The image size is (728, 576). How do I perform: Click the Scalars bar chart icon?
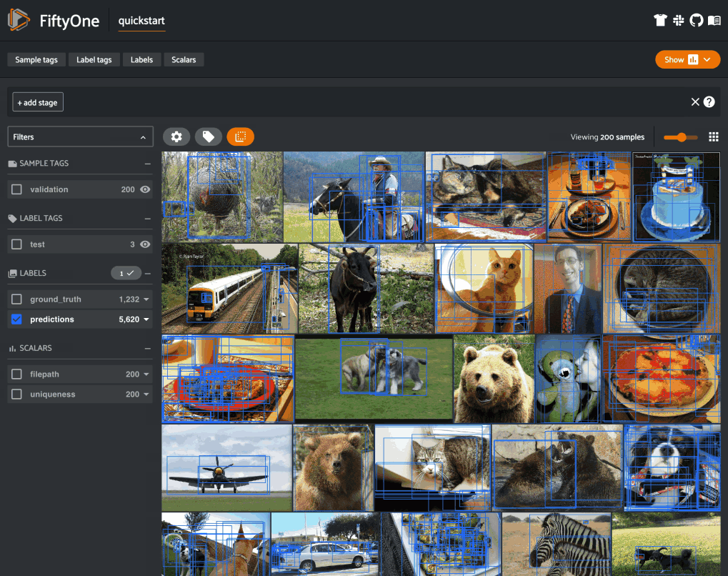pyautogui.click(x=13, y=349)
